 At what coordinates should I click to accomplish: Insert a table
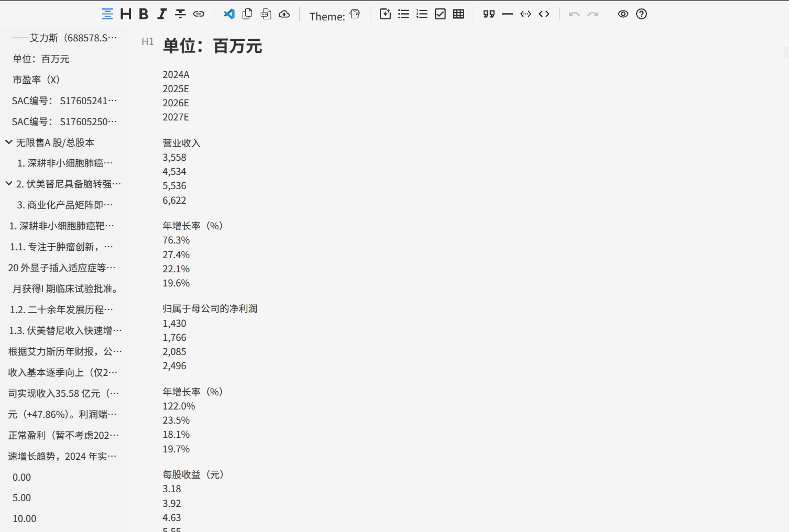pyautogui.click(x=458, y=14)
